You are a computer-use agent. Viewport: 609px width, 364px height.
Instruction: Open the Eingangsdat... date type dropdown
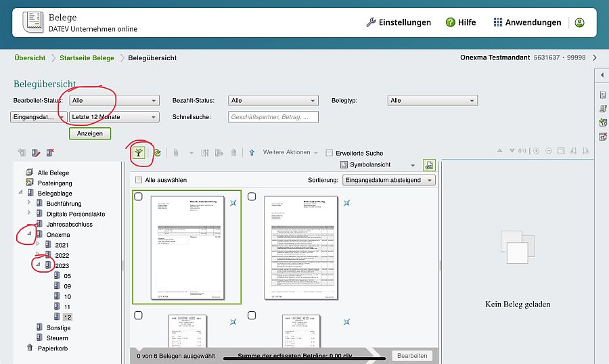39,117
